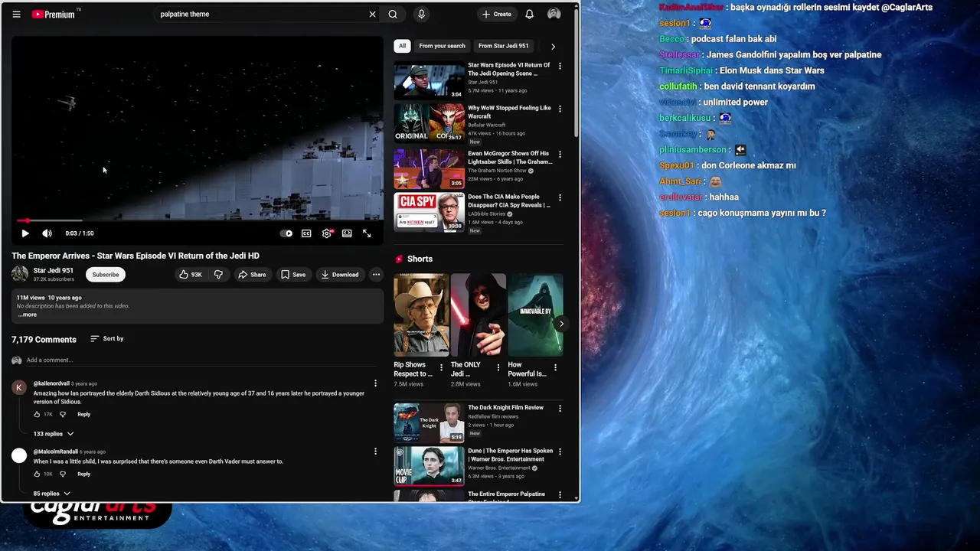The height and width of the screenshot is (551, 980).
Task: Dislike the video
Action: click(x=218, y=275)
